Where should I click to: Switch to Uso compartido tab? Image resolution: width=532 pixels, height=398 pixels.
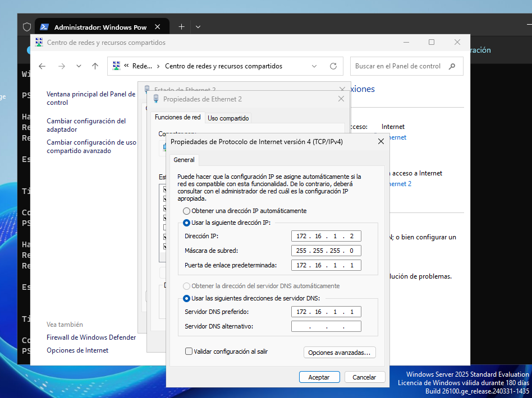pyautogui.click(x=228, y=118)
